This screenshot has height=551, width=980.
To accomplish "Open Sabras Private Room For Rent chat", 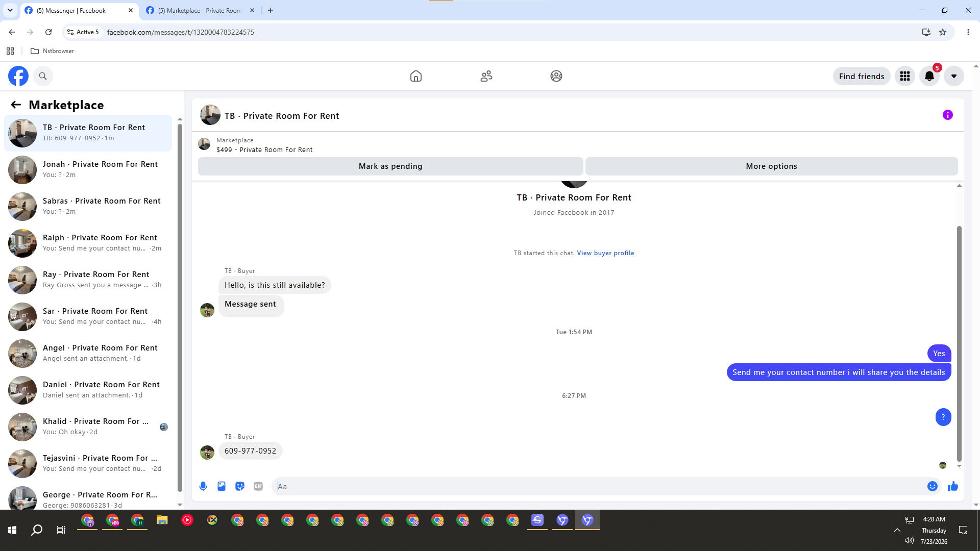I will (x=88, y=207).
